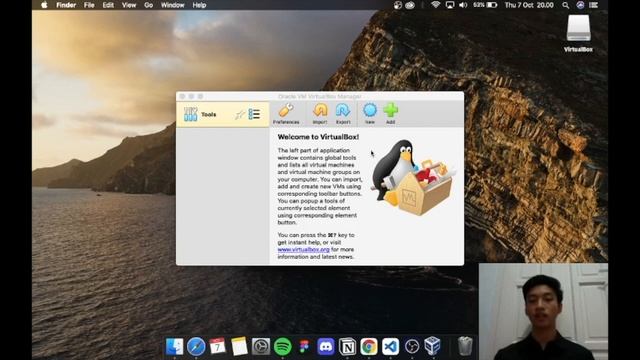This screenshot has height=360, width=640.
Task: Open the Go menu
Action: point(149,5)
